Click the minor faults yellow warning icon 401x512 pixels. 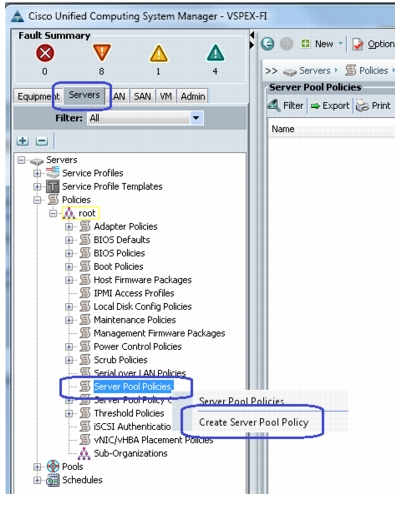point(159,54)
